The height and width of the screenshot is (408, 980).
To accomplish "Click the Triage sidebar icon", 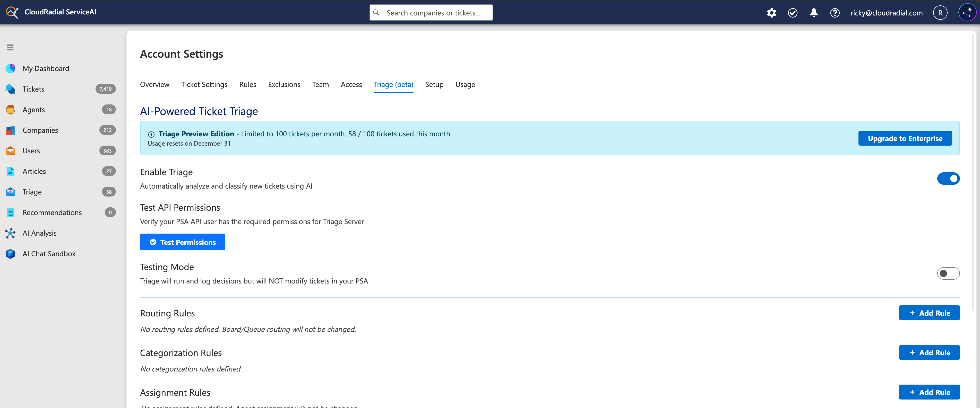I will 10,192.
